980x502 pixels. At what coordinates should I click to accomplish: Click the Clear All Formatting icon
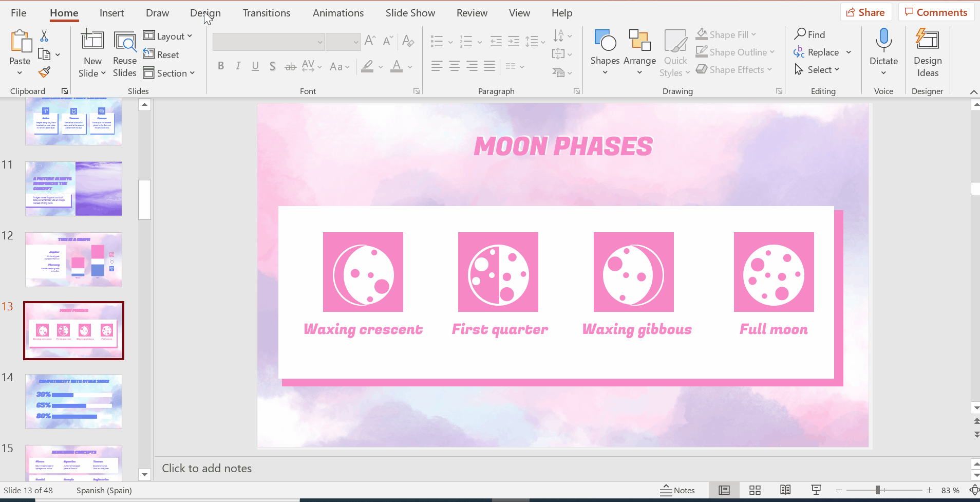click(408, 41)
